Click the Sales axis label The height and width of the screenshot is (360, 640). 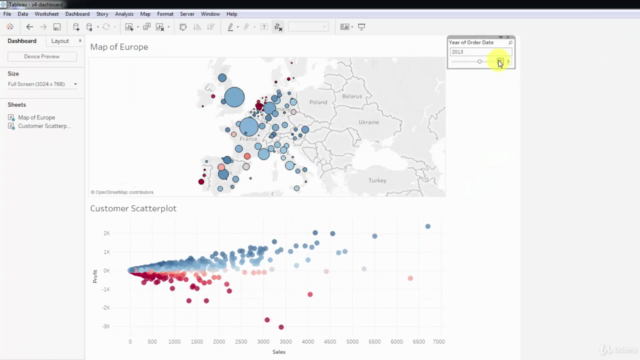point(279,352)
